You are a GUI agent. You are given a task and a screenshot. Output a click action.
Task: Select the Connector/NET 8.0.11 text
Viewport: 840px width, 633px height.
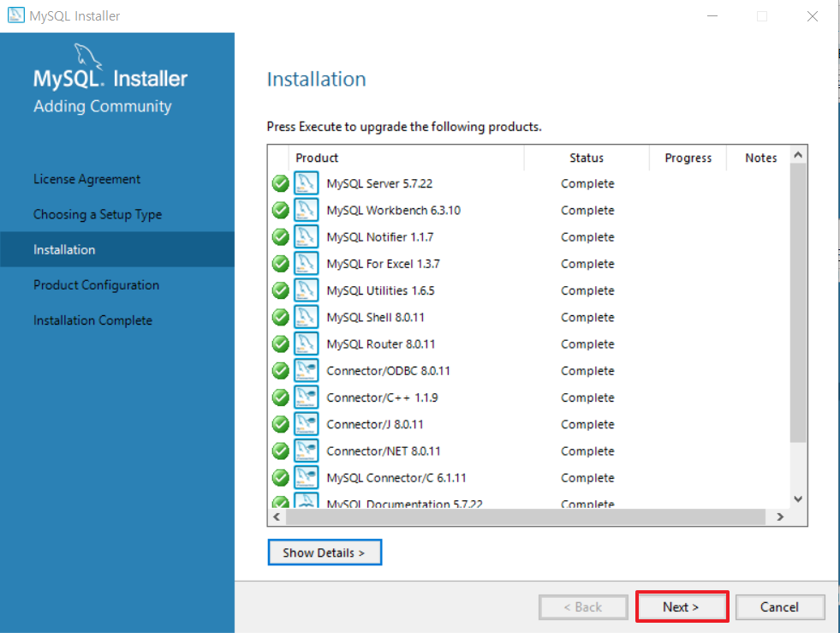click(384, 451)
